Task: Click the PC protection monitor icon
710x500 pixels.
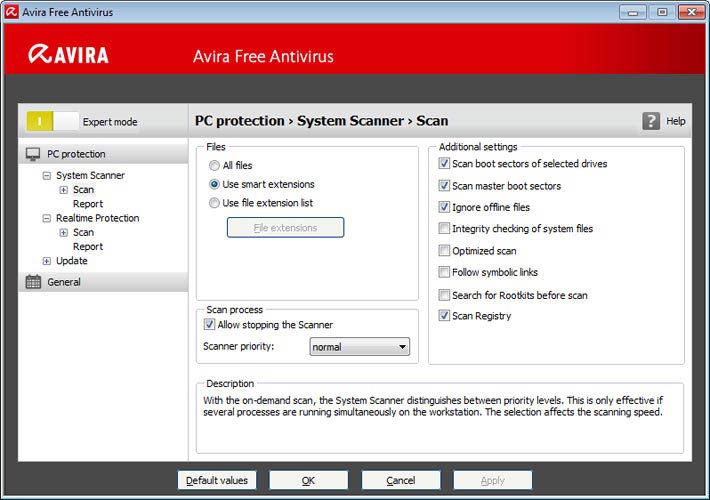Action: coord(33,154)
